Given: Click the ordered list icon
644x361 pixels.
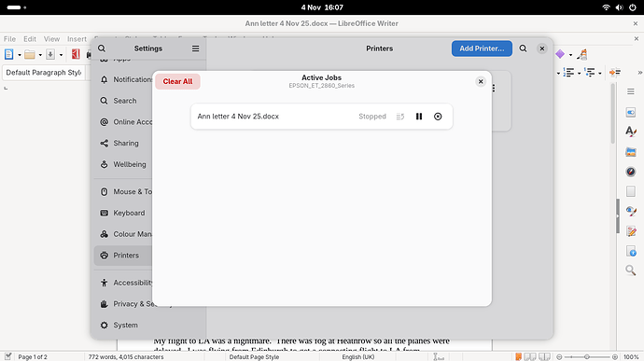Looking at the screenshot, I should pos(568,73).
